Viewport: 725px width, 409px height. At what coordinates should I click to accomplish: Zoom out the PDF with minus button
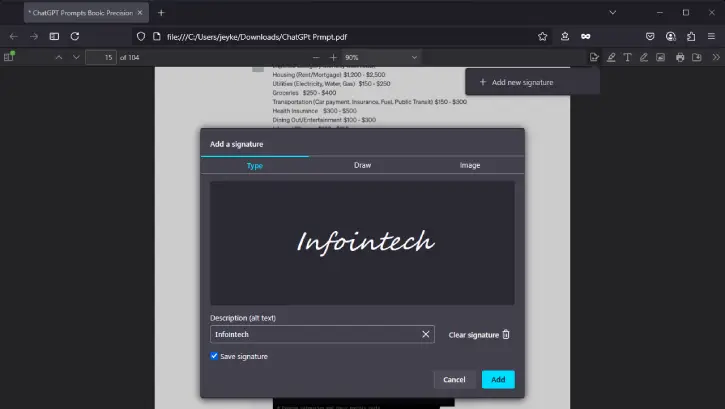pyautogui.click(x=316, y=57)
